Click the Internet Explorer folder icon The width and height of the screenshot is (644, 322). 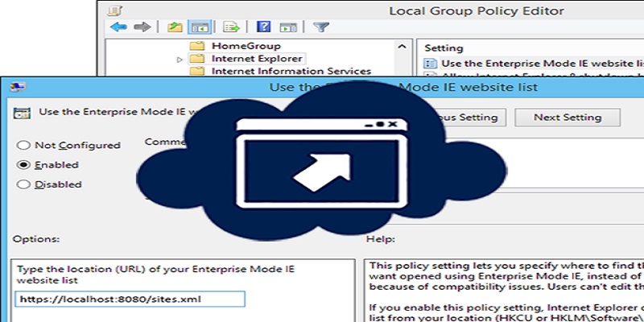point(197,59)
